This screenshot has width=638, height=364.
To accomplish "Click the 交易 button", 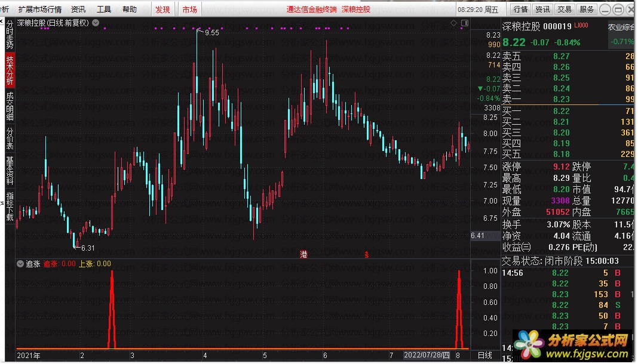I will pyautogui.click(x=565, y=9).
